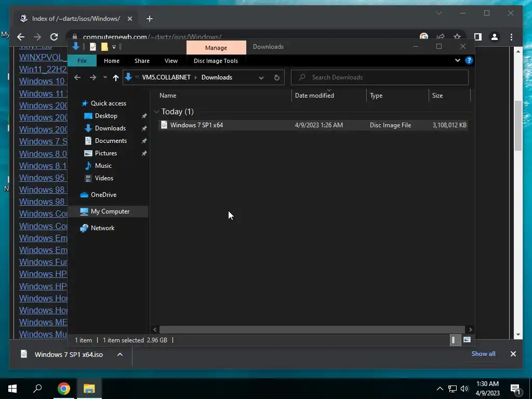Click the Properties quick access toolbar icon
Screen dimensions: 532x399
coord(93,47)
